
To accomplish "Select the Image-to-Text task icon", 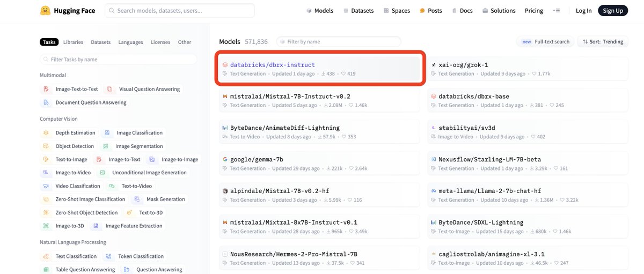I will click(x=99, y=159).
